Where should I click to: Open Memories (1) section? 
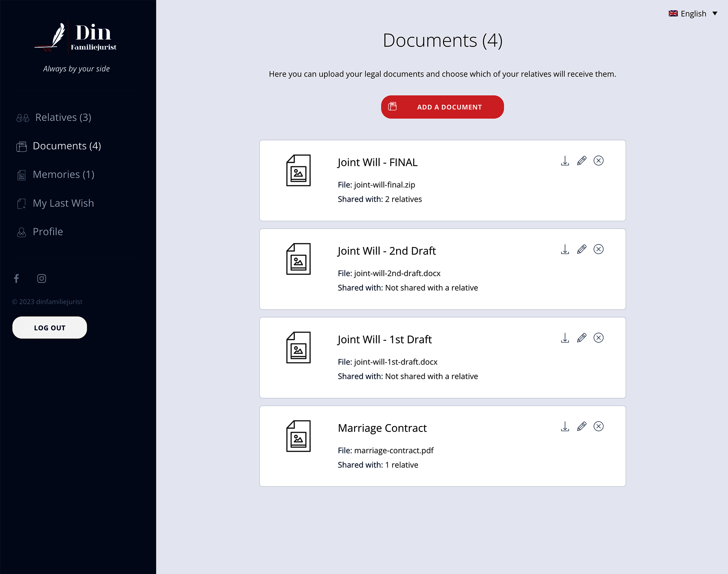[63, 174]
